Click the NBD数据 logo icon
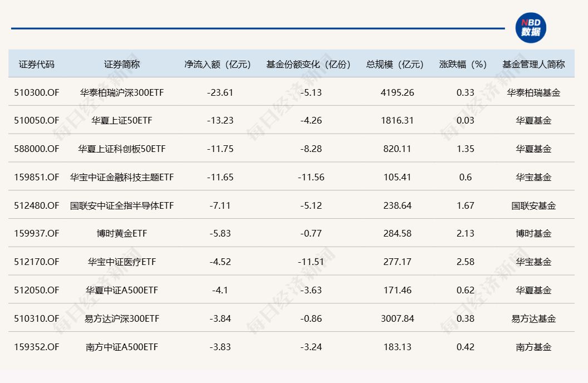This screenshot has width=588, height=383. 530,28
